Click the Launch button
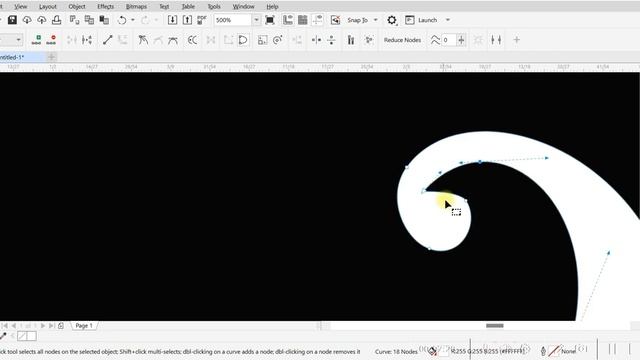Viewport: 640px width, 360px height. (x=422, y=20)
